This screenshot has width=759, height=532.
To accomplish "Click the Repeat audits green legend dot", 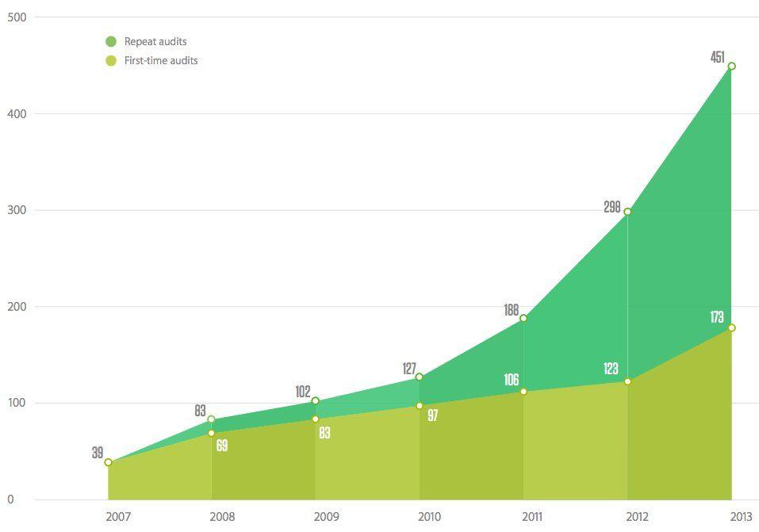I will (111, 41).
